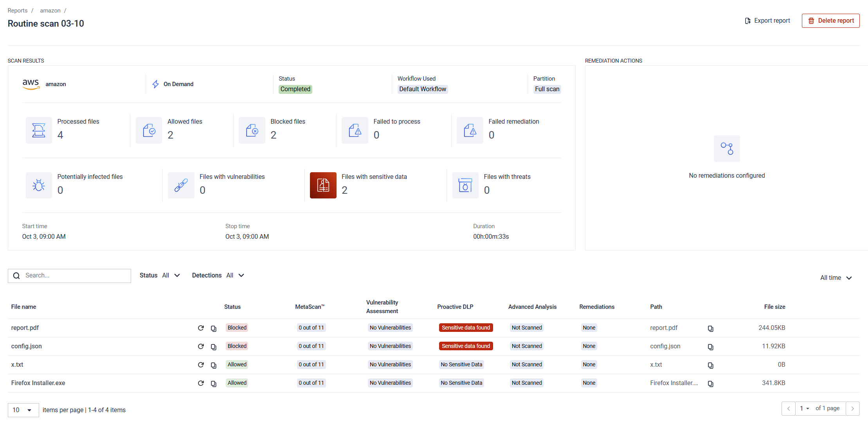Open amazon breadcrumb link
This screenshot has height=427, width=868.
50,11
